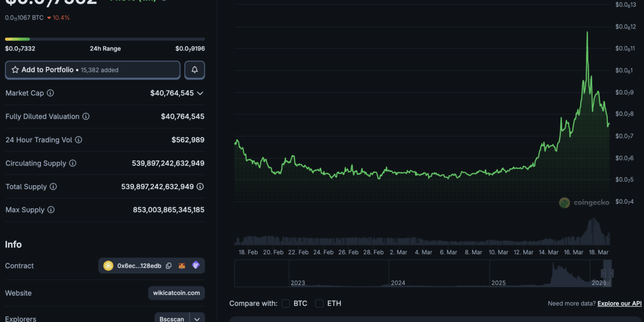
Task: Click the purple wallet icon beside MetaMask
Action: [196, 266]
